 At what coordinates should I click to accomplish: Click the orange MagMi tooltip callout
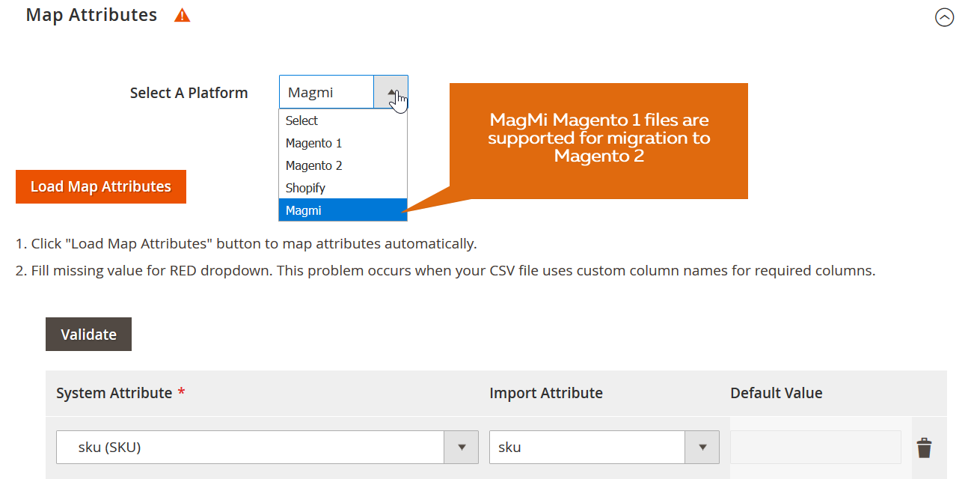click(x=598, y=141)
